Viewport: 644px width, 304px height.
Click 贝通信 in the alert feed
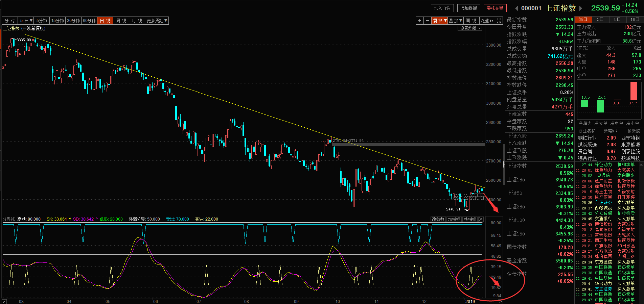coord(603,176)
